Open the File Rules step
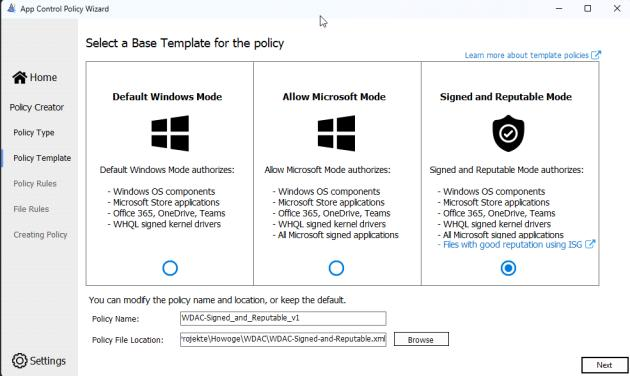The width and height of the screenshot is (630, 376). pyautogui.click(x=31, y=209)
